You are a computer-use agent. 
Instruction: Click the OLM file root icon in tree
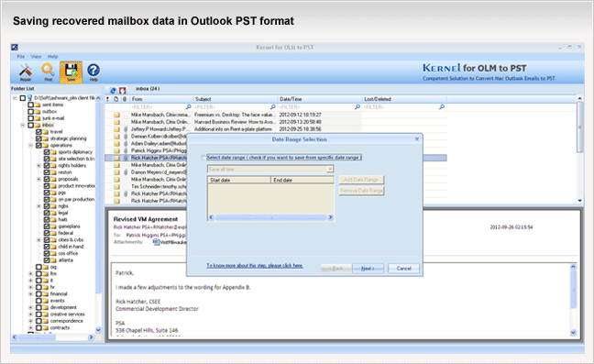click(x=29, y=98)
